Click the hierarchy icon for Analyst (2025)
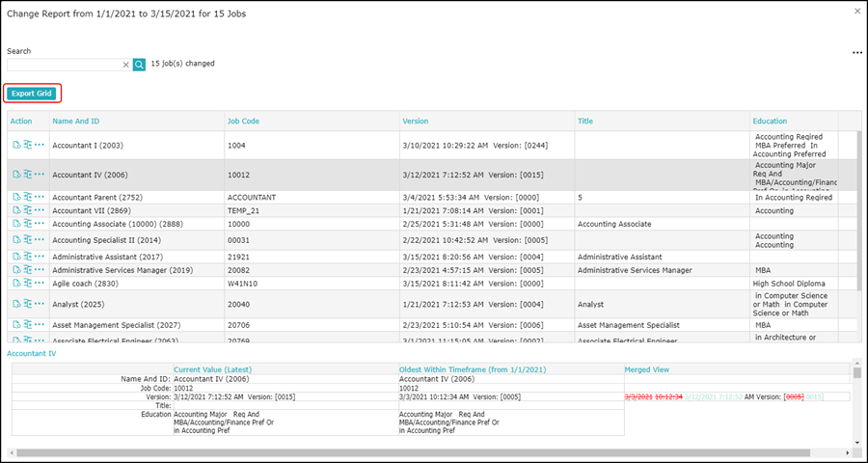This screenshot has width=868, height=463. pos(28,304)
